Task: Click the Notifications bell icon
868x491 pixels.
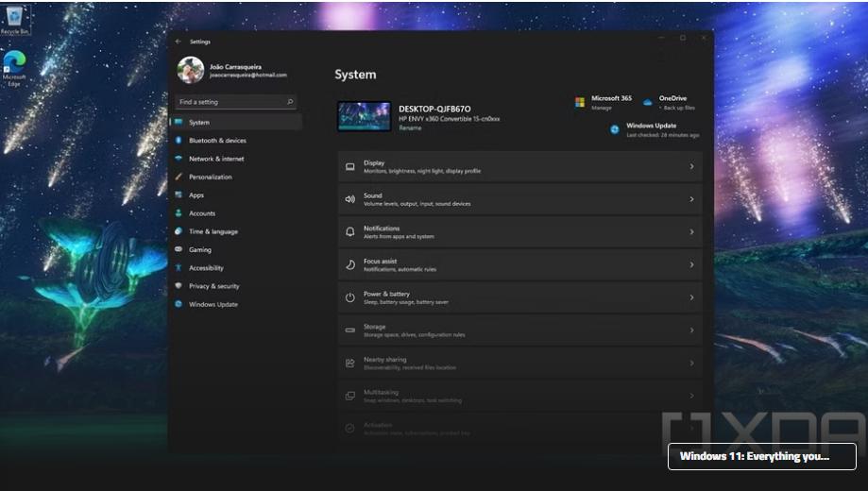Action: pos(349,232)
